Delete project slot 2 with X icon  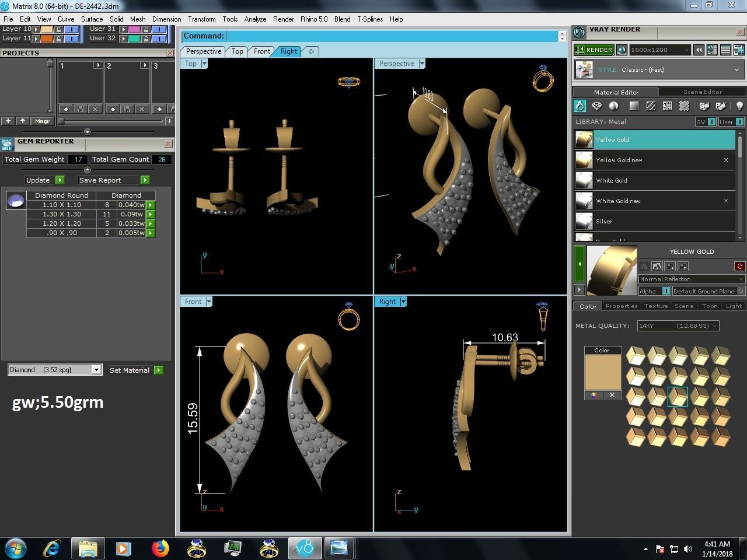pyautogui.click(x=141, y=109)
